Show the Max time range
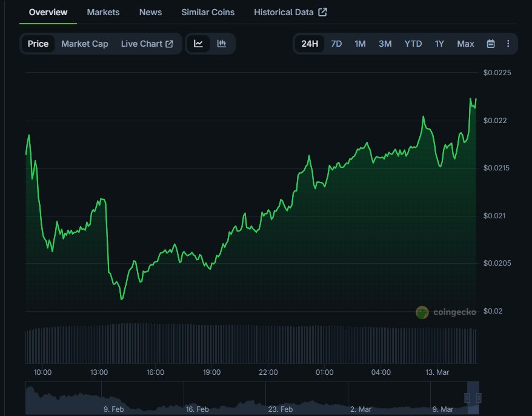This screenshot has height=416, width=532. click(465, 44)
